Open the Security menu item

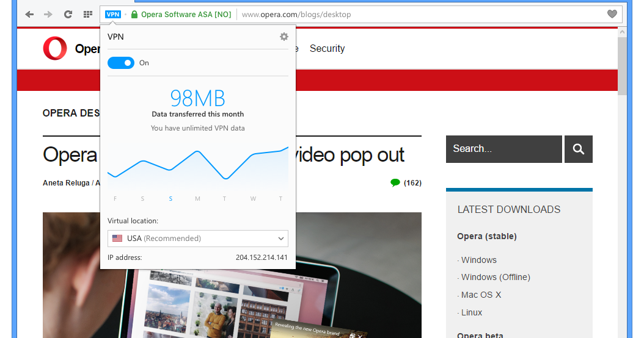click(327, 48)
